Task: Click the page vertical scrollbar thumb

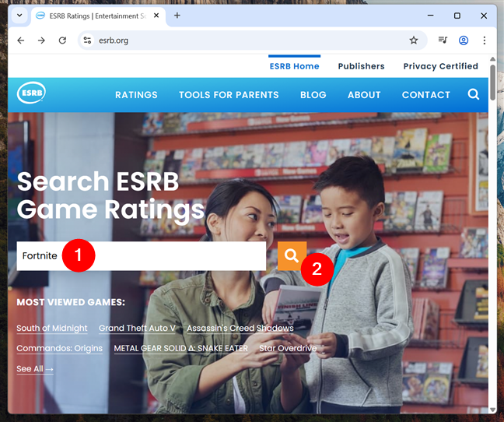Action: 492,83
